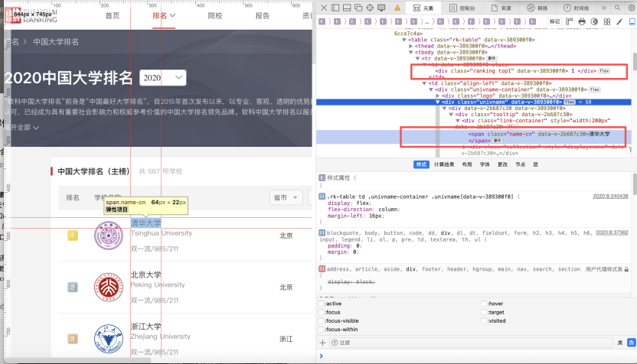Click 院校 in the site navigation
This screenshot has width=637, height=364.
tap(215, 16)
